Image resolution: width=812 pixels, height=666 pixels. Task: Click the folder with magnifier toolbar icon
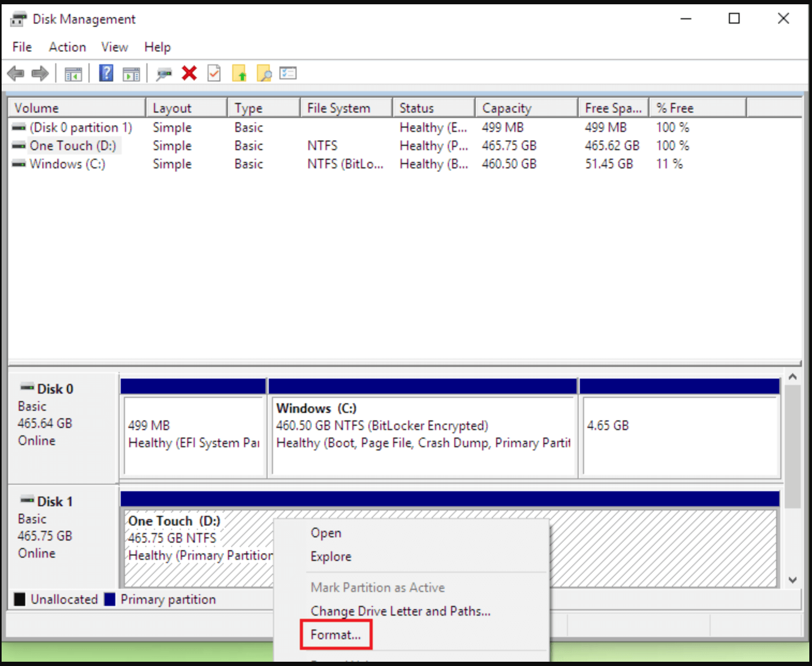pyautogui.click(x=263, y=73)
